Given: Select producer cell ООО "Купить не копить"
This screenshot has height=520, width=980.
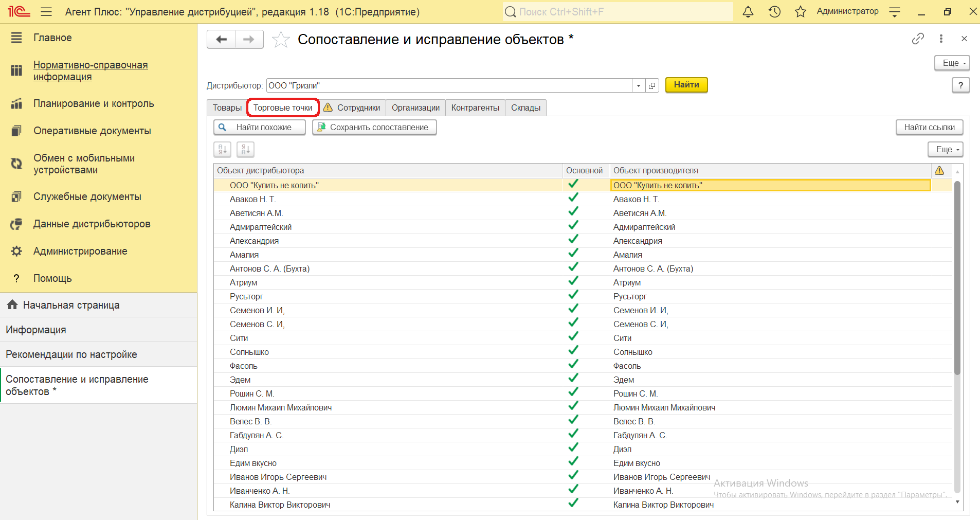Looking at the screenshot, I should [770, 185].
